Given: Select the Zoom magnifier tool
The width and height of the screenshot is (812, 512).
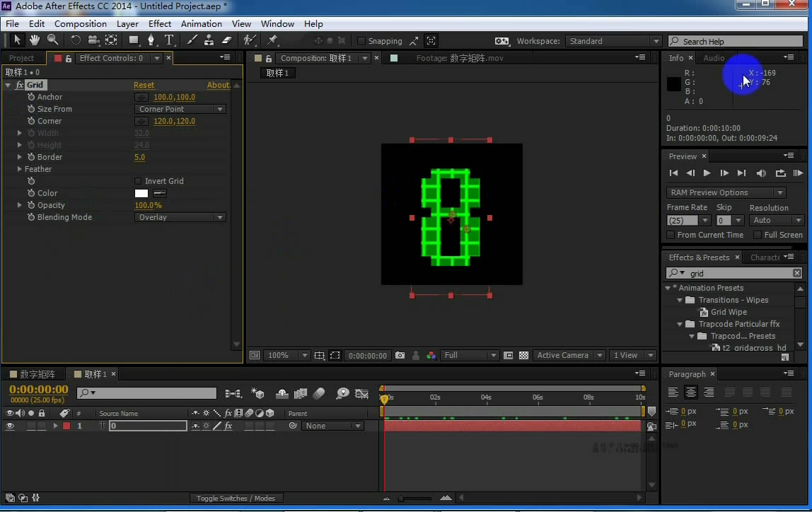Looking at the screenshot, I should click(x=52, y=40).
